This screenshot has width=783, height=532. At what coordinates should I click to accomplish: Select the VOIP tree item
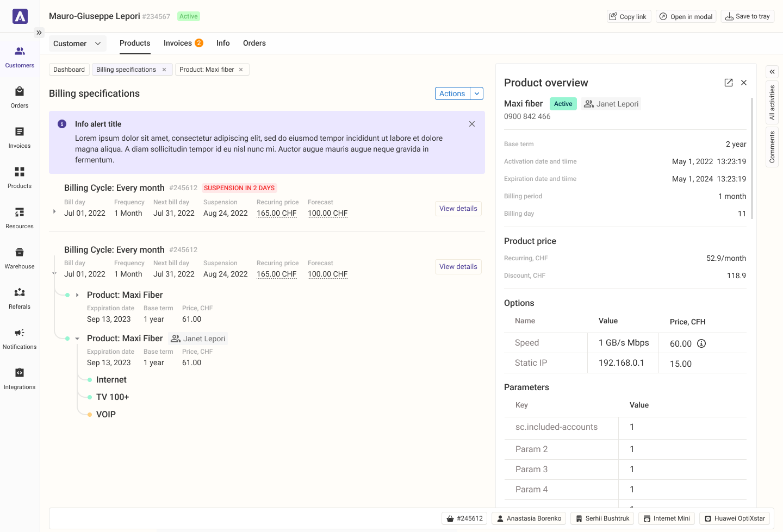pyautogui.click(x=106, y=415)
